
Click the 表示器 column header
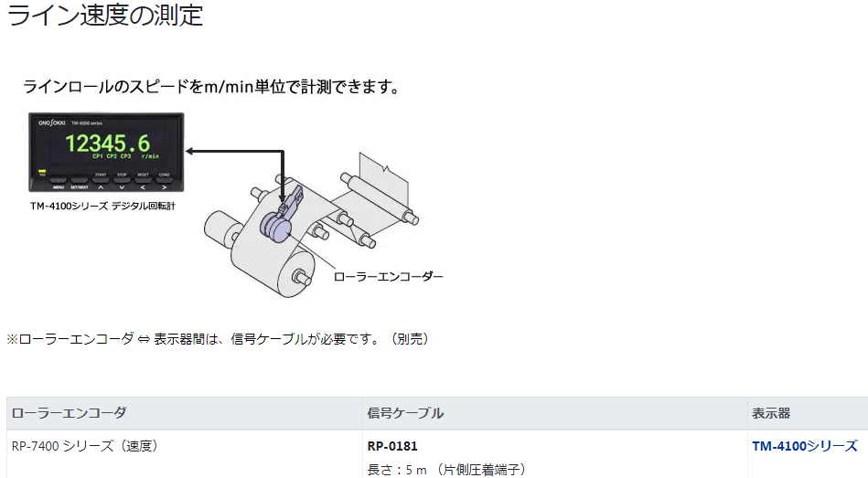(x=770, y=413)
